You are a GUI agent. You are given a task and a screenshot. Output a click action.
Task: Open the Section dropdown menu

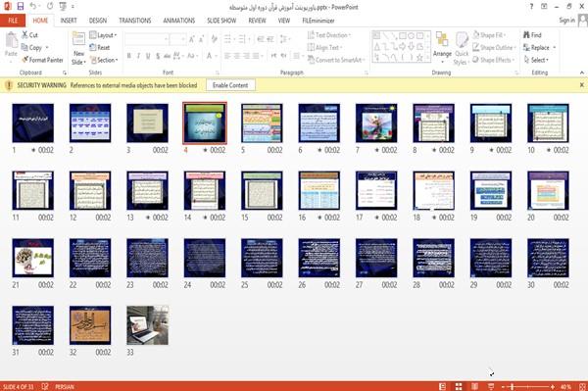(x=104, y=60)
